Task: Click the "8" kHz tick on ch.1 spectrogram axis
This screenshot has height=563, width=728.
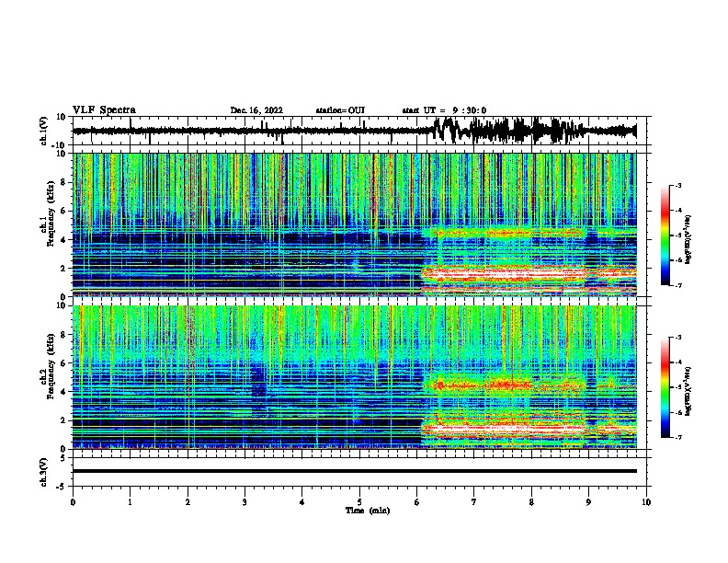Action: click(63, 182)
